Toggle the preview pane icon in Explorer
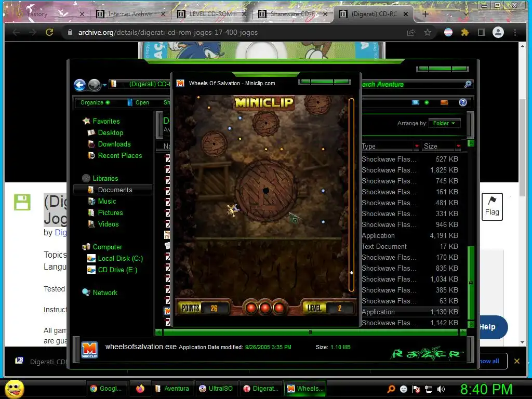Image resolution: width=532 pixels, height=399 pixels. [x=444, y=102]
